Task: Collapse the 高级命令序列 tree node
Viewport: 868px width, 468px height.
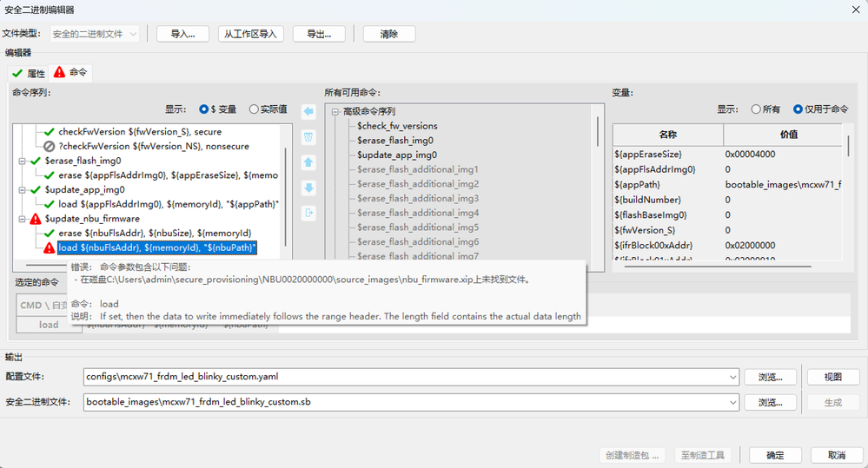Action: [x=335, y=112]
